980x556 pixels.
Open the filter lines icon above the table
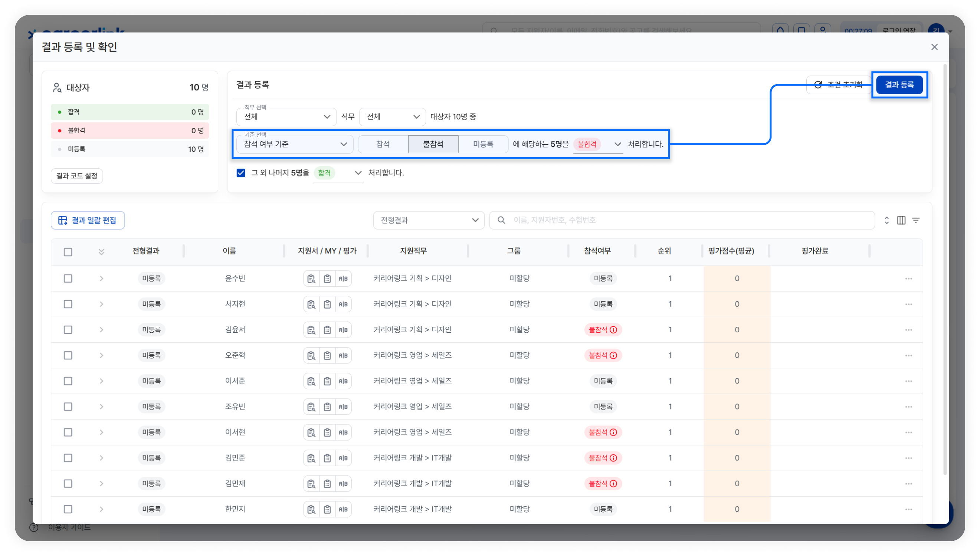(x=916, y=220)
